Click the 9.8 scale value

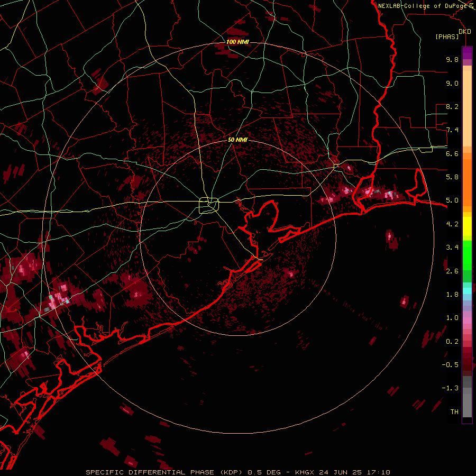click(452, 59)
